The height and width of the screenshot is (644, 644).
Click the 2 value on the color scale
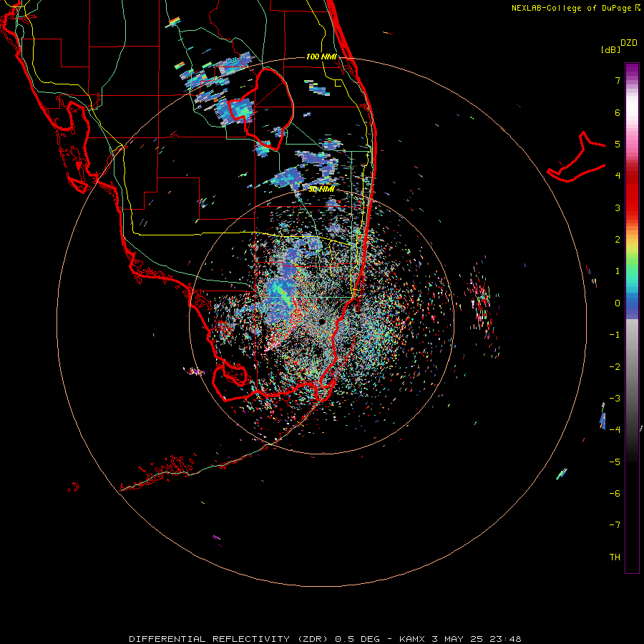[618, 240]
